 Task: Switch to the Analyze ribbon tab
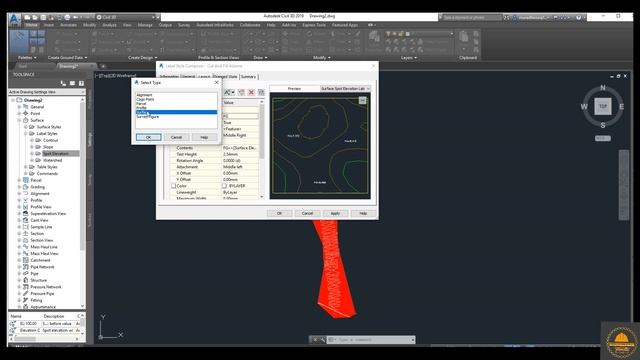click(109, 25)
